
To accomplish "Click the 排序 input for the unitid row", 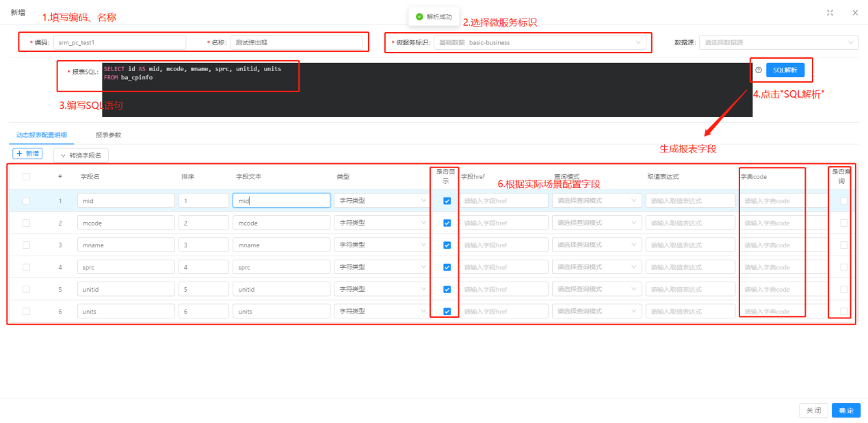I will (204, 289).
